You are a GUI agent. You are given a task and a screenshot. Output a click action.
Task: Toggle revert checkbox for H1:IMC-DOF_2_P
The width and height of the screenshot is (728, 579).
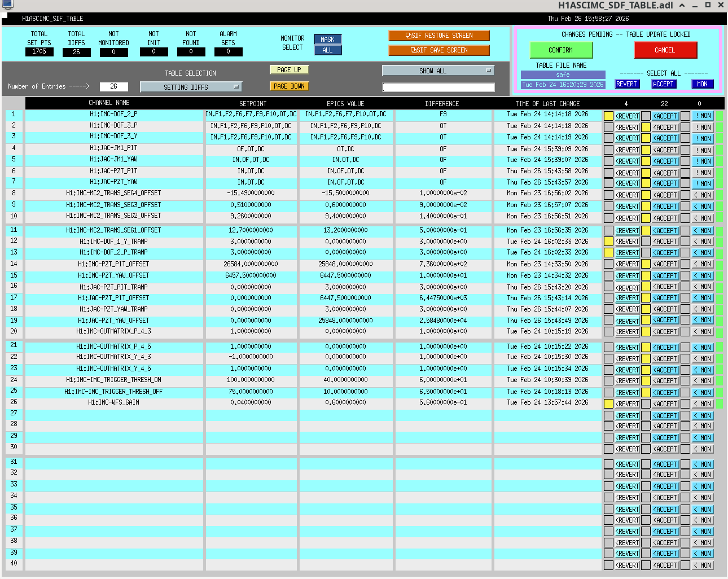608,116
